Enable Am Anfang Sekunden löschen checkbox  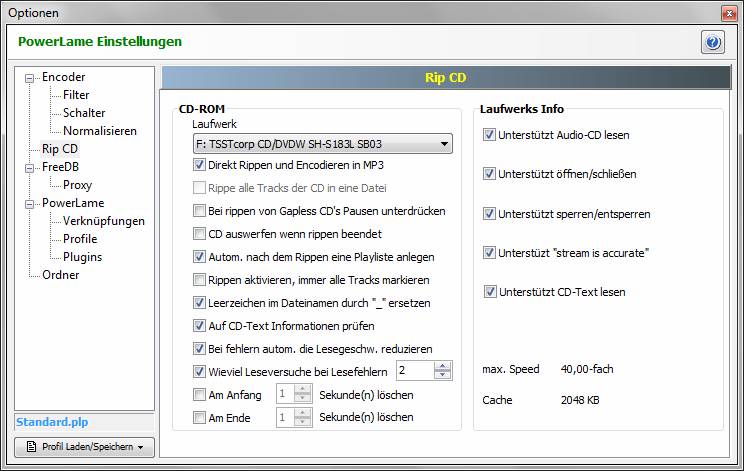200,395
